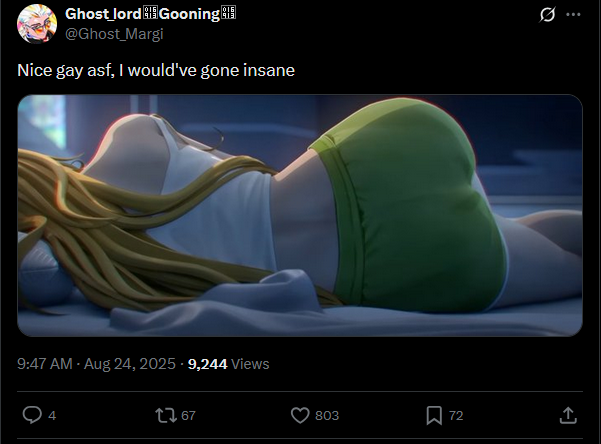This screenshot has width=601, height=444.
Task: Click the Ghost_lord profile avatar
Action: point(37,23)
